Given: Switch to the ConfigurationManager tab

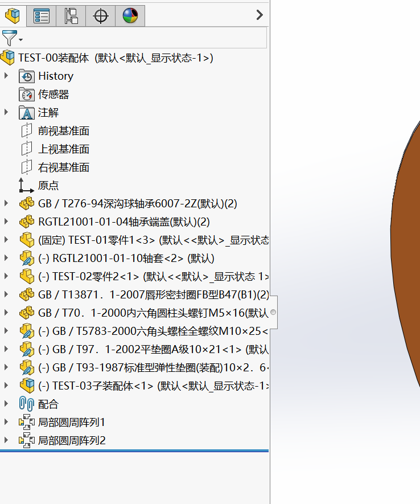Looking at the screenshot, I should [x=71, y=16].
